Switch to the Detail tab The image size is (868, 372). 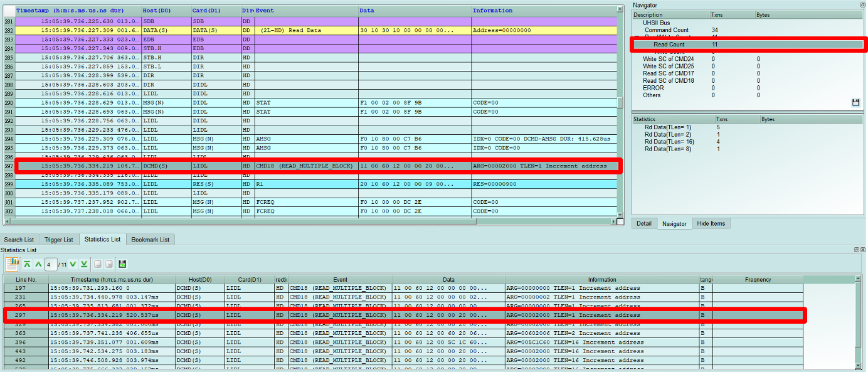click(644, 223)
